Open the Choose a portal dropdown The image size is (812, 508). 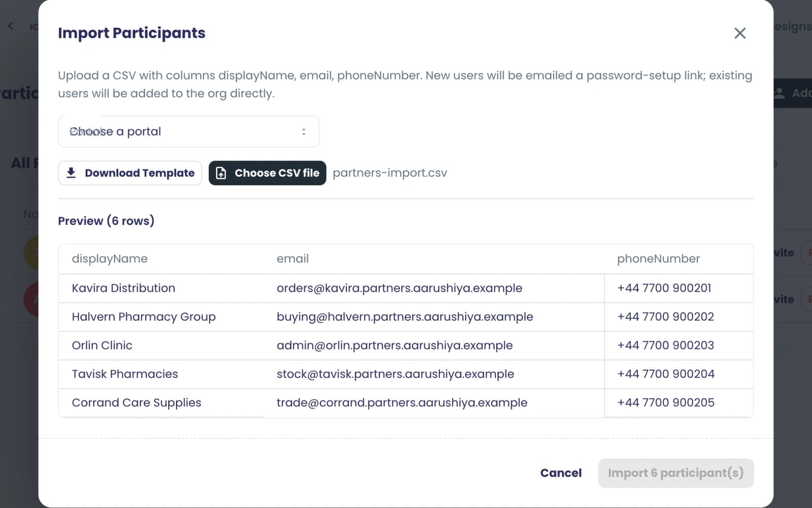tap(188, 132)
